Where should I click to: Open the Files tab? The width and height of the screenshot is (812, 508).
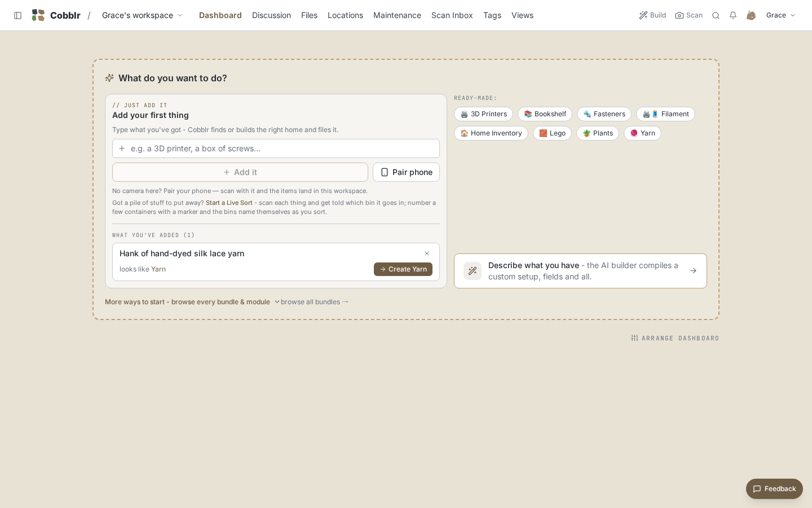[x=309, y=15]
